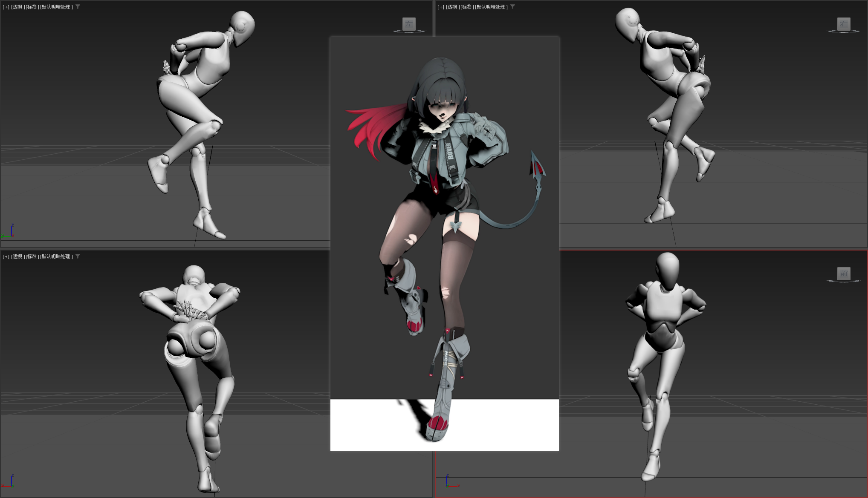Viewport: 868px width, 498px height.
Task: Click the 右 ViewCube face in top-right viewport
Action: pos(844,24)
